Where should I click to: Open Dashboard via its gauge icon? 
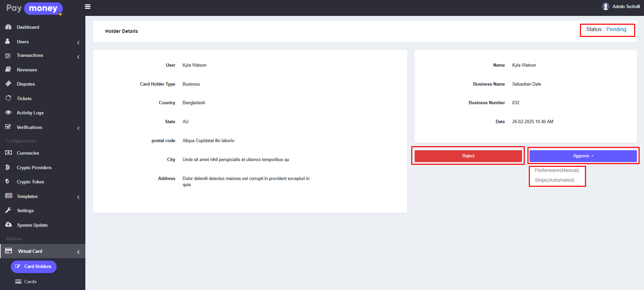pyautogui.click(x=8, y=27)
